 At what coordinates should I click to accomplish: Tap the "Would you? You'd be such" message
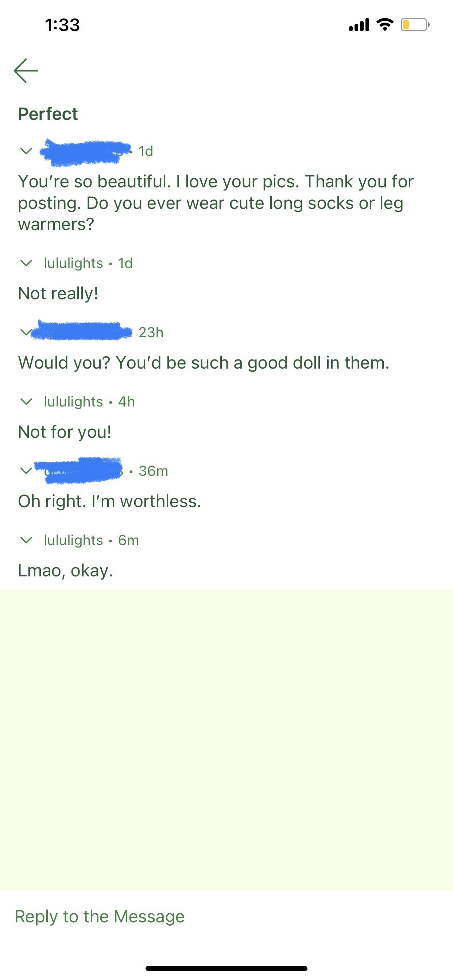204,362
